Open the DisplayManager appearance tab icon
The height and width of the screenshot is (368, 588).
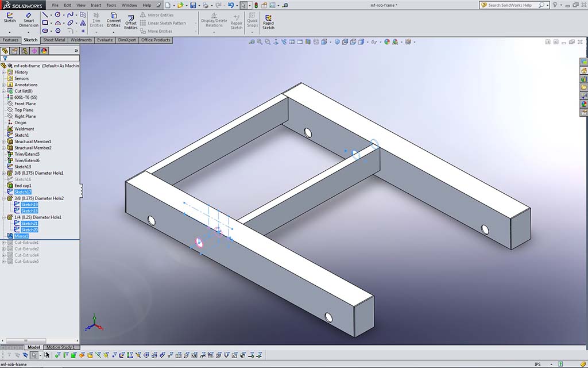44,51
